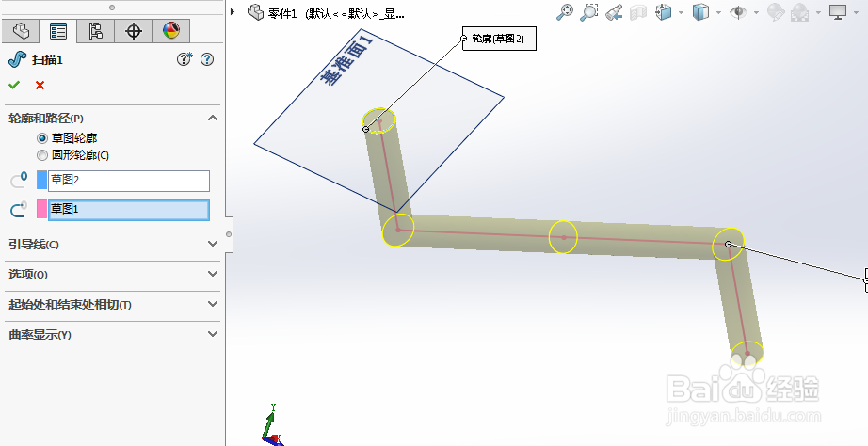Click the sweep feature icon beside 扫描1
The image size is (868, 446).
(18, 59)
